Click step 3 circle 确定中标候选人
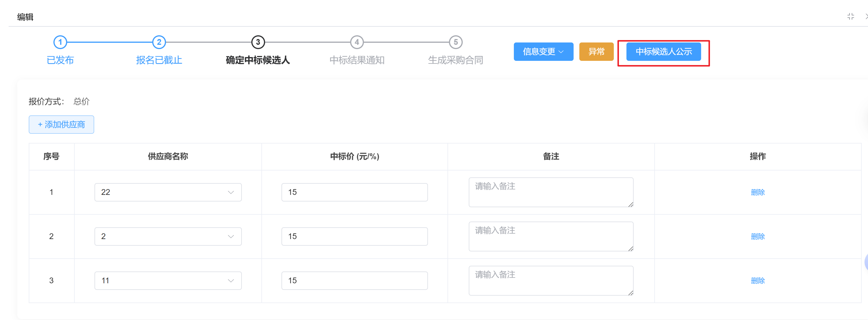 (258, 42)
